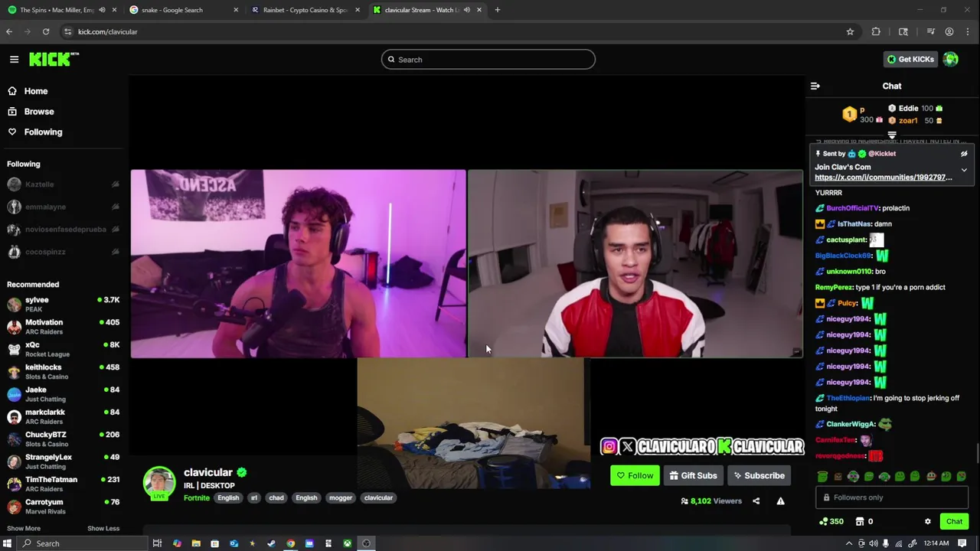Click Show More recommended channels
This screenshot has width=980, height=551.
pos(24,528)
